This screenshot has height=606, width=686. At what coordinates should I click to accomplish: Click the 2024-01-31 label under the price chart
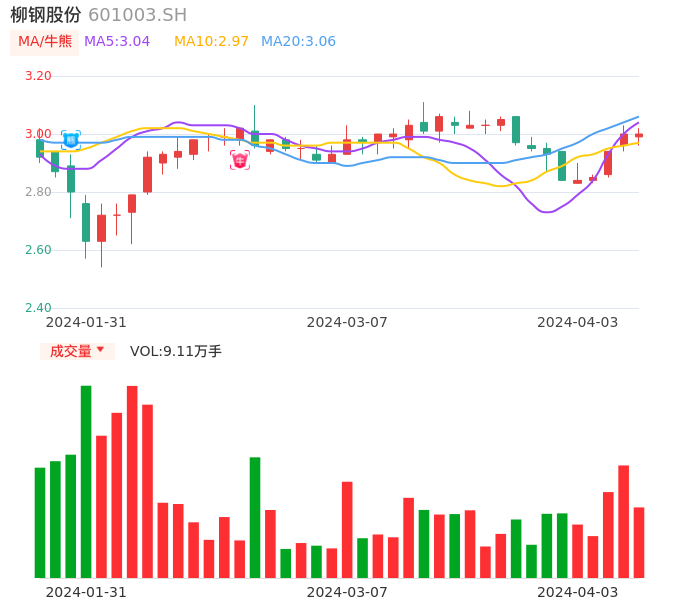click(86, 322)
